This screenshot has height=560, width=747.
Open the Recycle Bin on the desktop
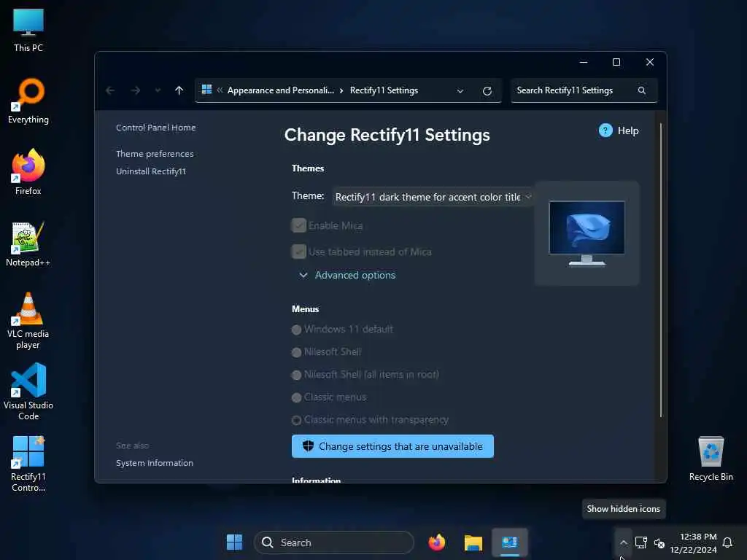pos(711,459)
